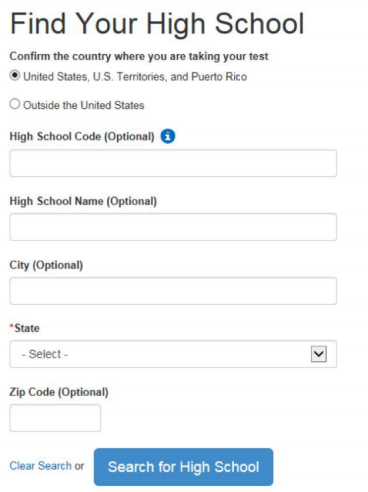Choose Outside the United States option
The height and width of the screenshot is (492, 368).
15,104
